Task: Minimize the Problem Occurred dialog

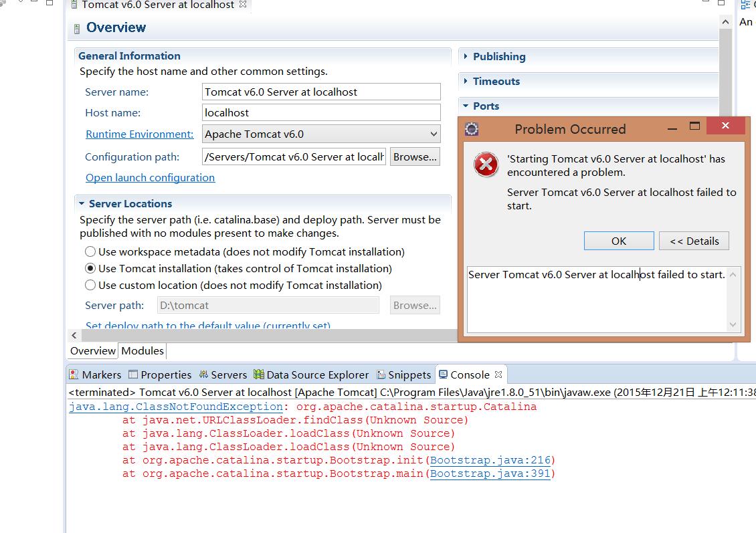Action: (672, 128)
